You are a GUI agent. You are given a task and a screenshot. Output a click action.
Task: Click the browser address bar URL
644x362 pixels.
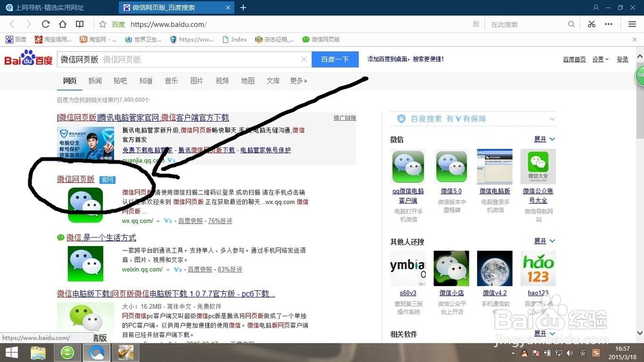coord(169,24)
